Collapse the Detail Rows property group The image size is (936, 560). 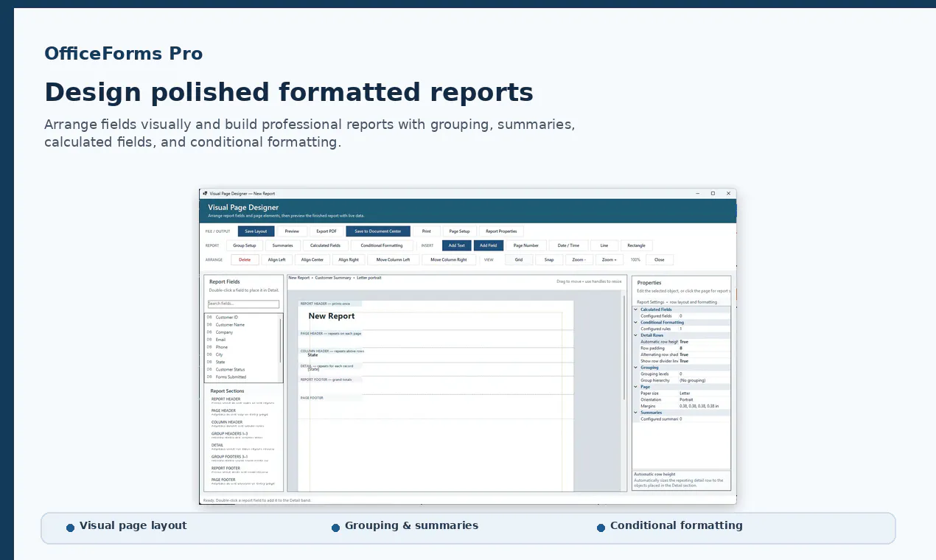click(x=636, y=335)
